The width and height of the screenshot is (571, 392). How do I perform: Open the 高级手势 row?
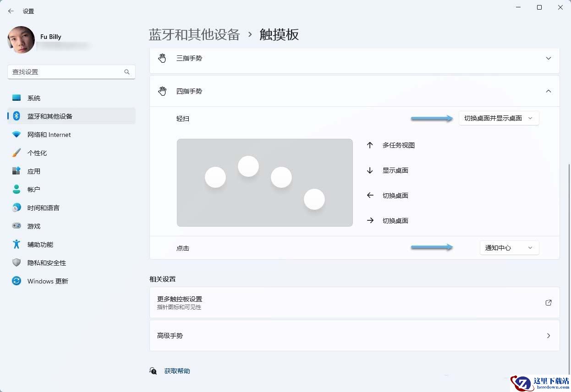coord(354,336)
